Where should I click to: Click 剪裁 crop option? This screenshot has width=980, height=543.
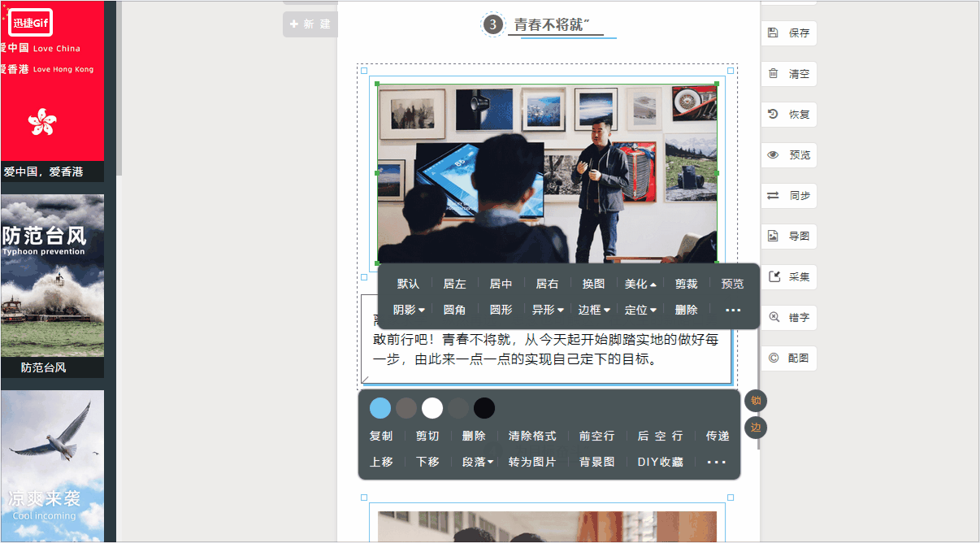click(686, 284)
